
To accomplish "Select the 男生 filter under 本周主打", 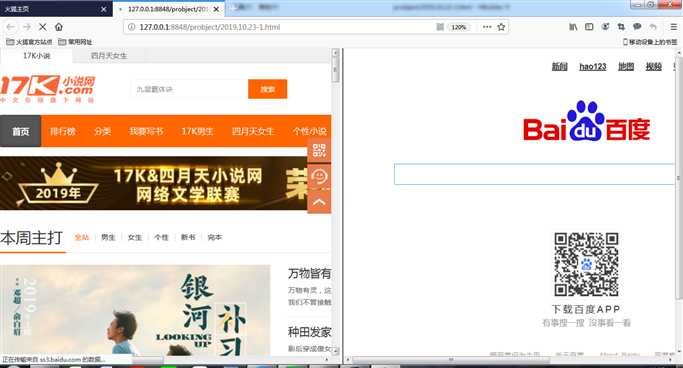I will pyautogui.click(x=108, y=237).
